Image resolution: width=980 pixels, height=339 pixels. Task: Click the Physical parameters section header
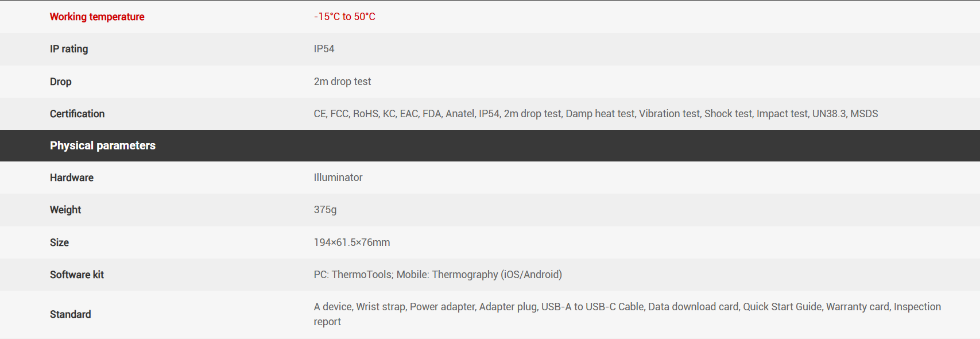pos(103,145)
